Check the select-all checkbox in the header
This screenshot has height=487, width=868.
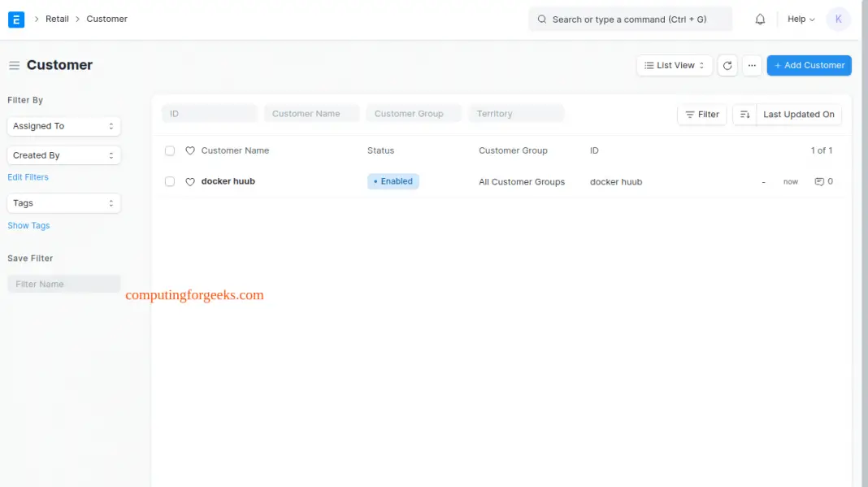(x=170, y=151)
